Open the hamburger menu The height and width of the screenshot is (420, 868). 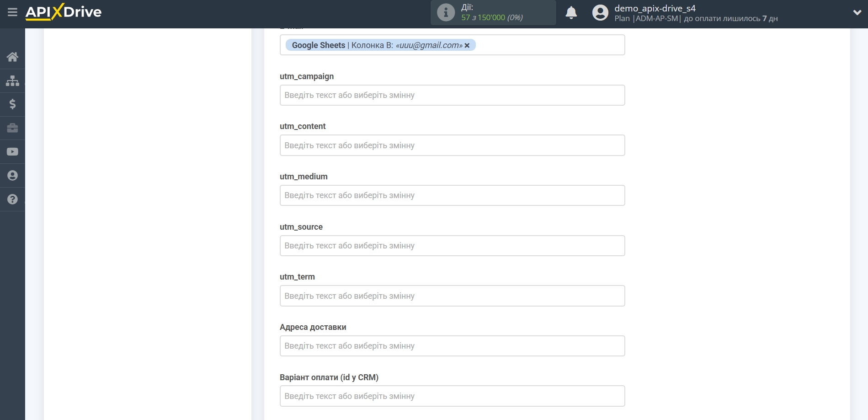coord(12,12)
